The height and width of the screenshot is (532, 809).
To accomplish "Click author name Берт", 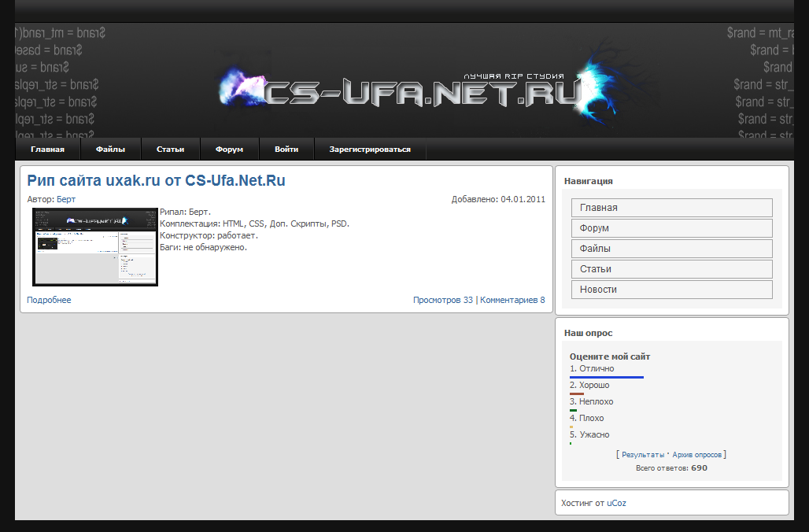I will [x=66, y=200].
